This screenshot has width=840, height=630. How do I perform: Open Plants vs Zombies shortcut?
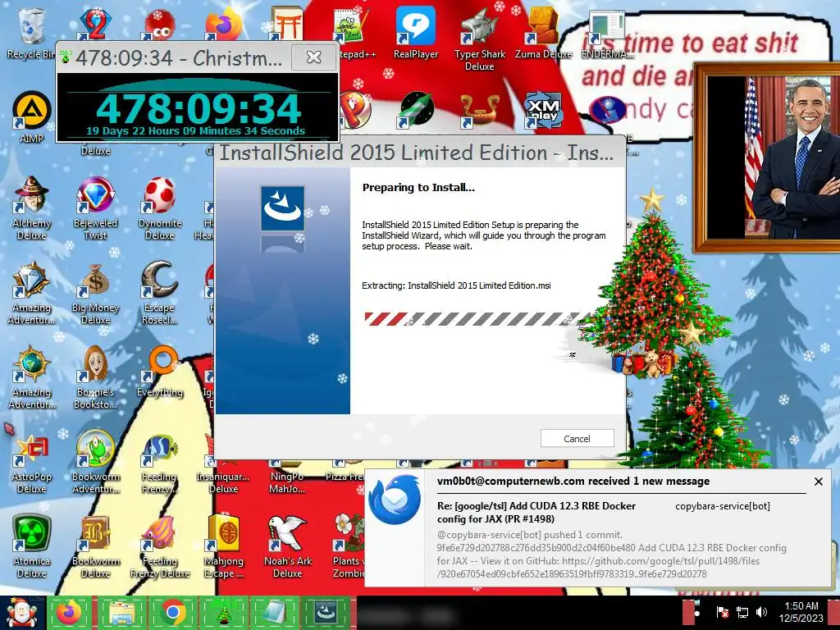pyautogui.click(x=347, y=546)
